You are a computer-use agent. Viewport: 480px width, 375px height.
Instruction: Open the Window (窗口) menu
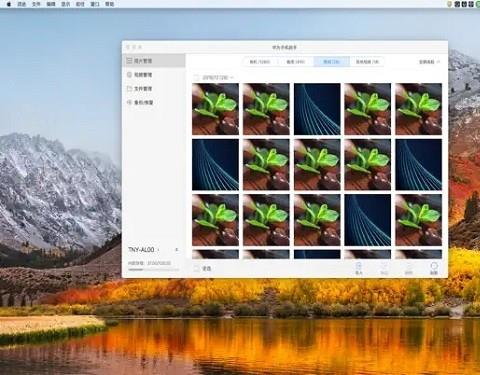(x=95, y=4)
